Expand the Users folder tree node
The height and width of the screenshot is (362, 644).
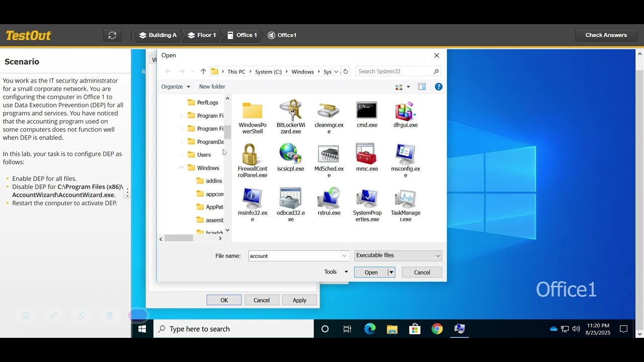182,154
